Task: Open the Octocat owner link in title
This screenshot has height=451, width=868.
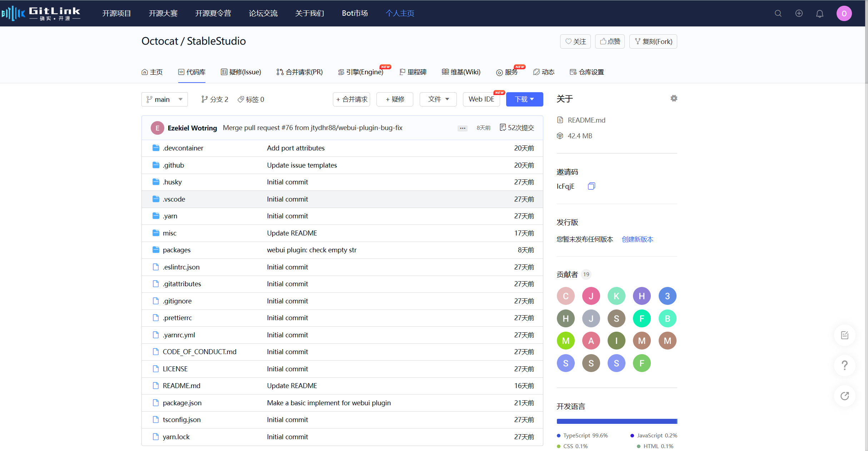Action: pyautogui.click(x=160, y=41)
